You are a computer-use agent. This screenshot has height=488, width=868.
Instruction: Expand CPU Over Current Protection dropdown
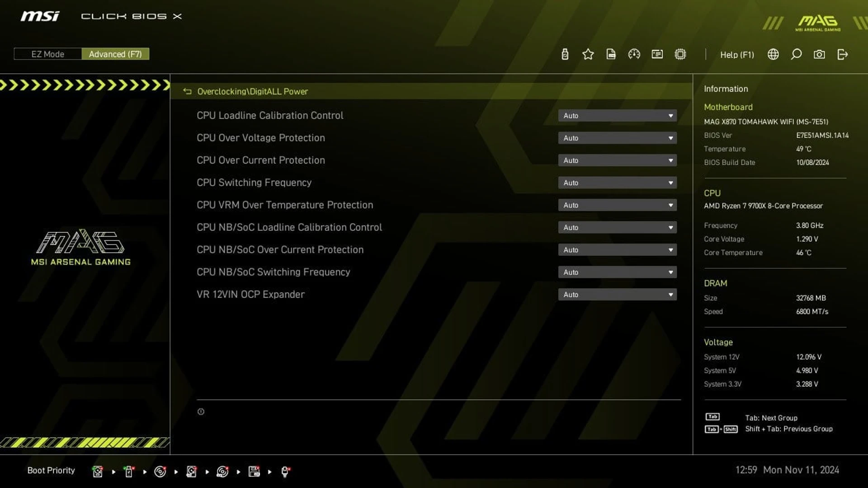[617, 160]
